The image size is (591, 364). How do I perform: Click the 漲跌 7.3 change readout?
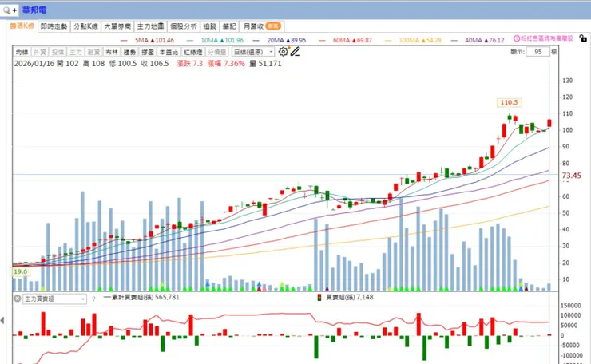(189, 64)
